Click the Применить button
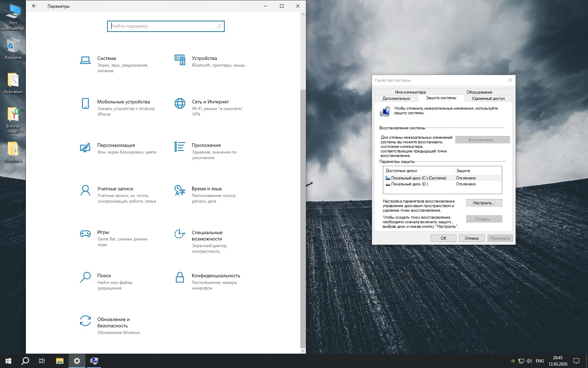The height and width of the screenshot is (368, 588). click(500, 238)
